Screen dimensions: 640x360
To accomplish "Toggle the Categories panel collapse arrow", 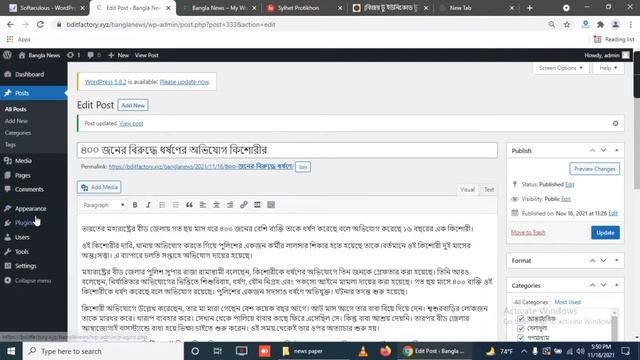I will tap(616, 285).
